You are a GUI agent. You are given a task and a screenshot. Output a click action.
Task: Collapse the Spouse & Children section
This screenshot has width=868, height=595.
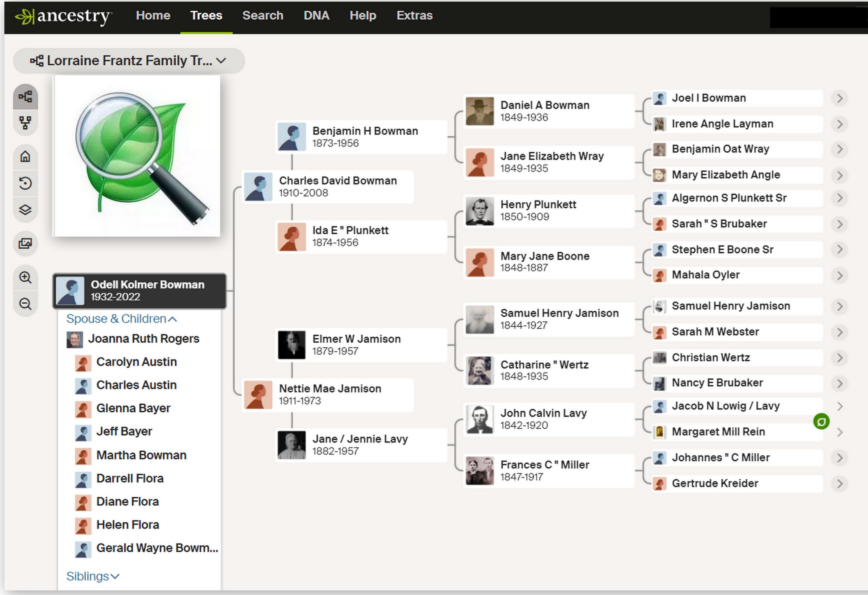[121, 319]
